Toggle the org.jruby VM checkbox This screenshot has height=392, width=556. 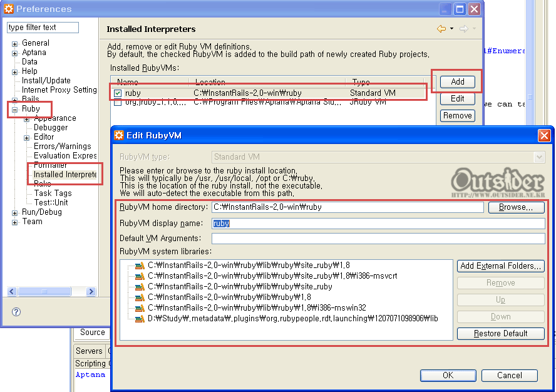click(x=118, y=103)
